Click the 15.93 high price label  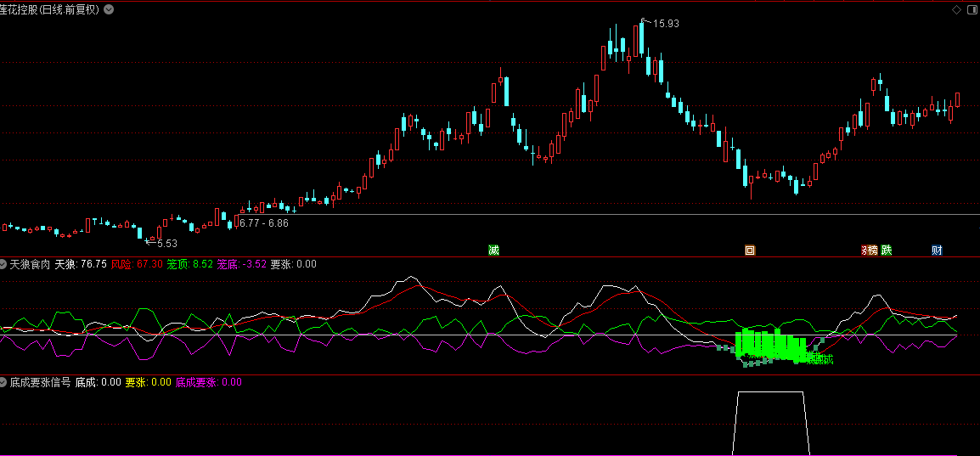(666, 24)
